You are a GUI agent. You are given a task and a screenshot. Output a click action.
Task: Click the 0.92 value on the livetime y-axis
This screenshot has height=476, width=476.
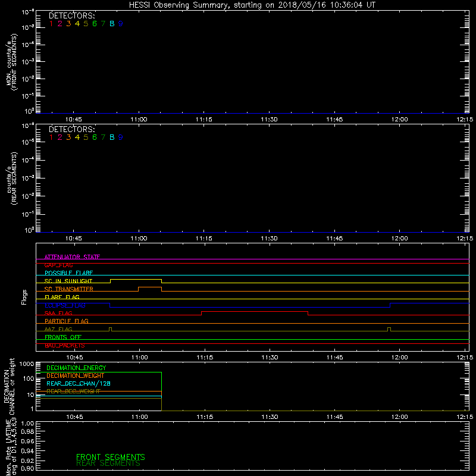coord(27,460)
